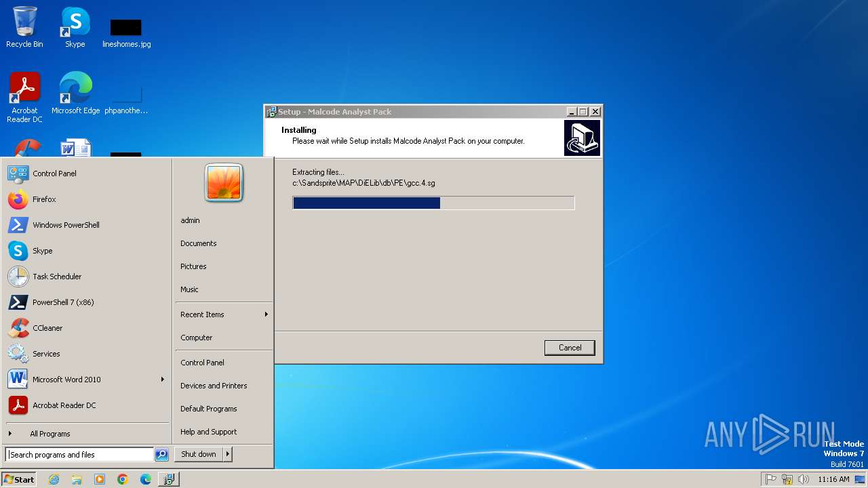The width and height of the screenshot is (868, 488).
Task: Open Control Panel in right Start column
Action: (x=223, y=363)
